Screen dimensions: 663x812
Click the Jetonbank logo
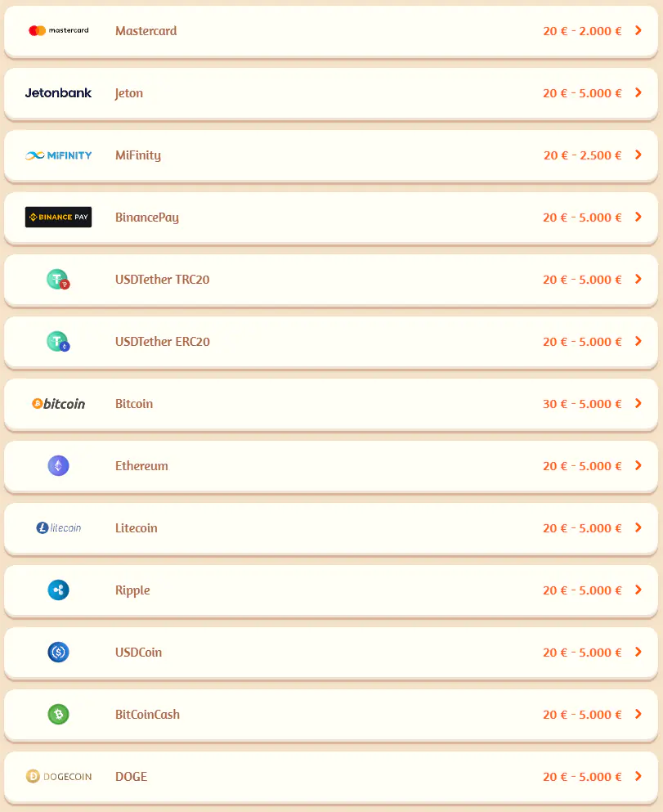tap(58, 93)
